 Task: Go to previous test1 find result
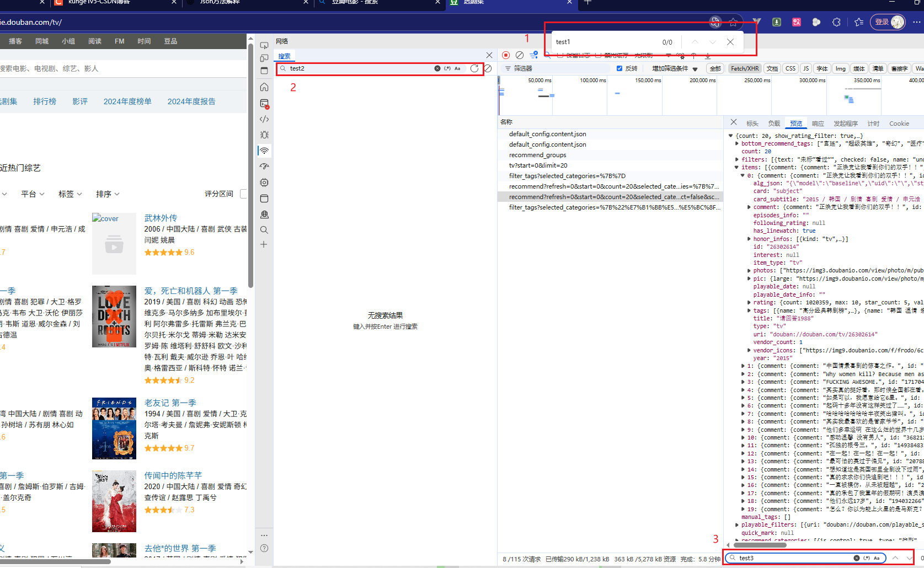point(695,42)
